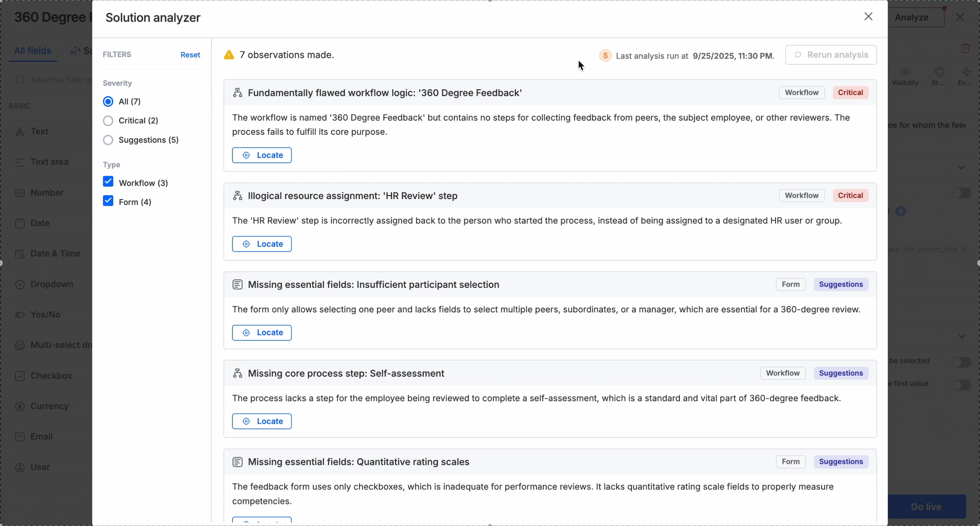The height and width of the screenshot is (526, 980).
Task: Click form icon beside 'Quantitative rating scales'
Action: pyautogui.click(x=237, y=462)
